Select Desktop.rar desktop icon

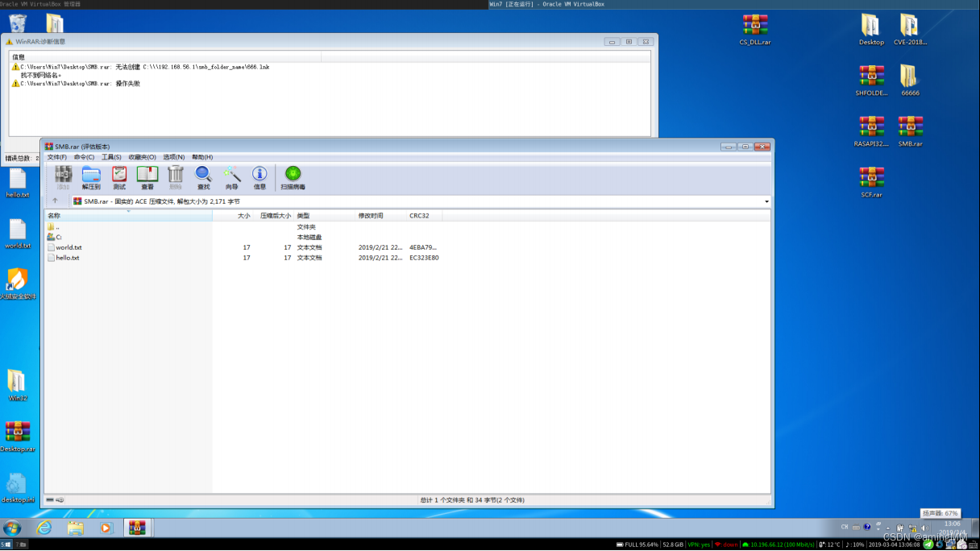tap(17, 436)
